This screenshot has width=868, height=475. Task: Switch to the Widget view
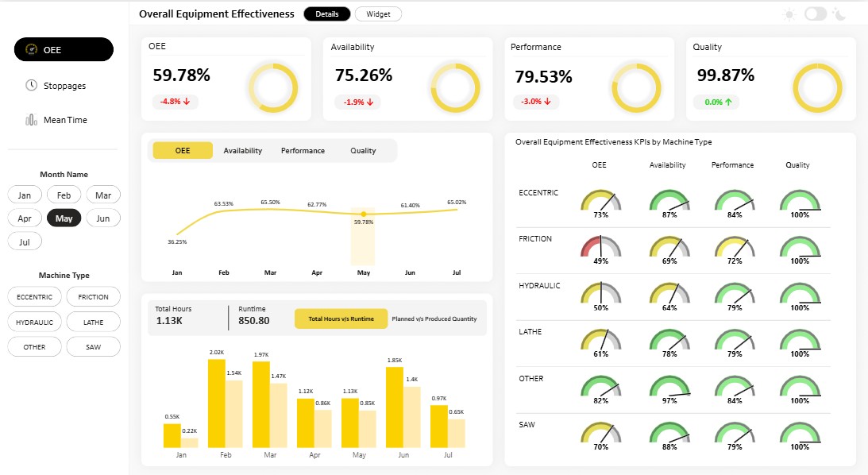pyautogui.click(x=378, y=14)
